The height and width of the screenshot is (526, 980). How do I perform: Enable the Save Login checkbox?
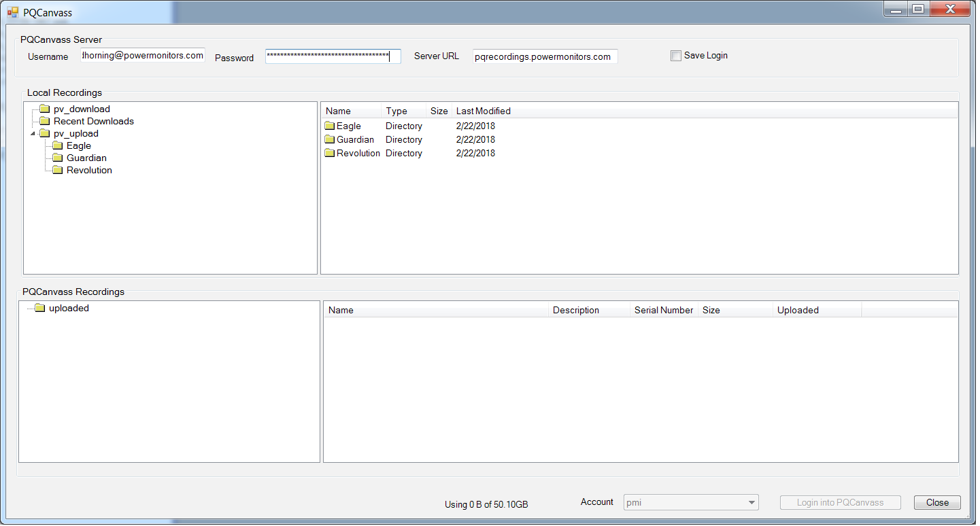(676, 55)
